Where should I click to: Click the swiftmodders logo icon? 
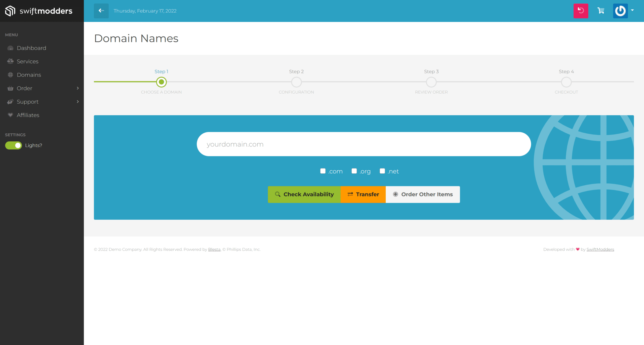click(x=10, y=11)
